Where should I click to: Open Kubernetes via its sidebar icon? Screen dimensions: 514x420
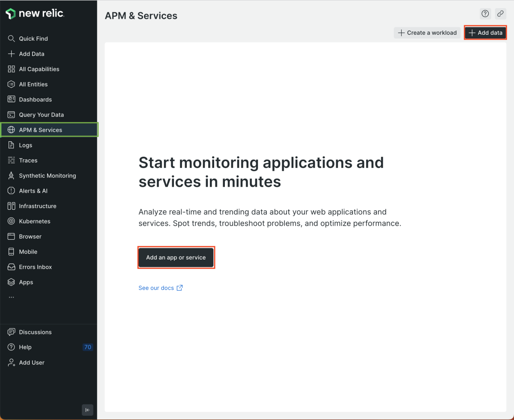12,221
